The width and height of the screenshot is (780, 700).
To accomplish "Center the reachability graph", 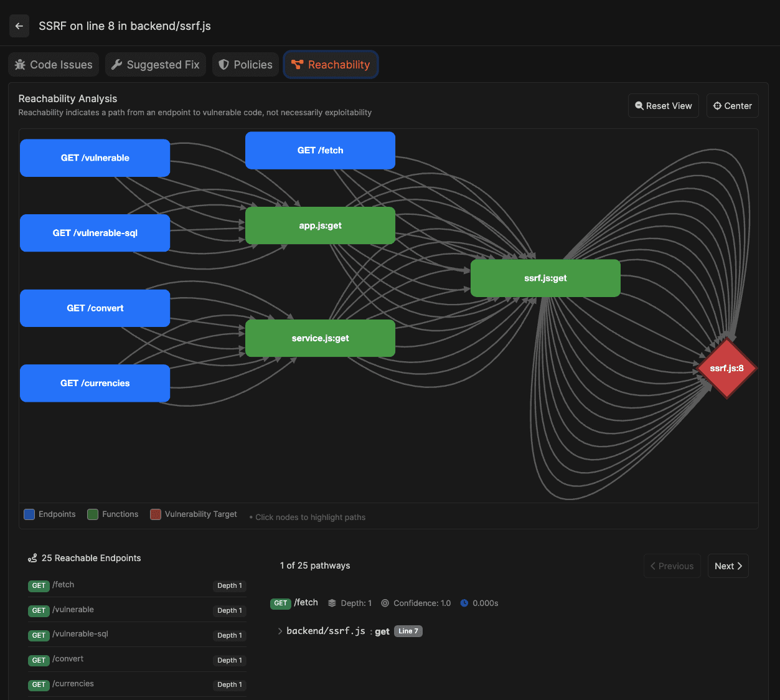I will click(732, 106).
